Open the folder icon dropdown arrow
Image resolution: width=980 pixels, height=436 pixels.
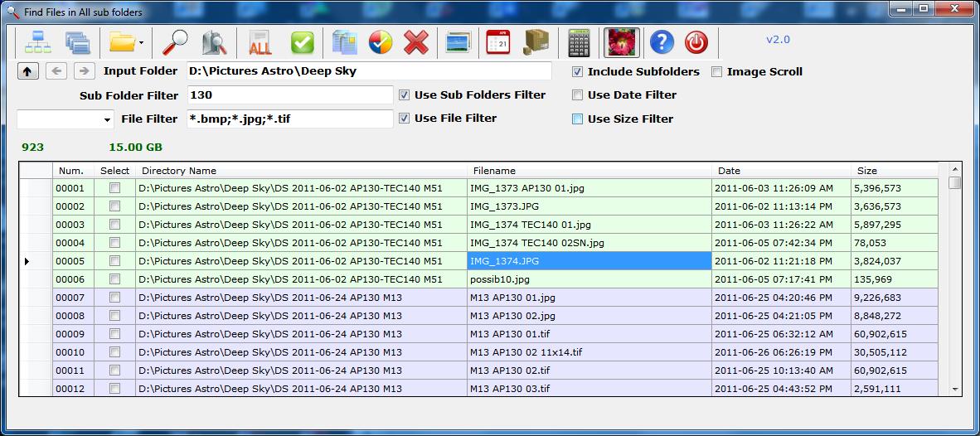[x=141, y=42]
